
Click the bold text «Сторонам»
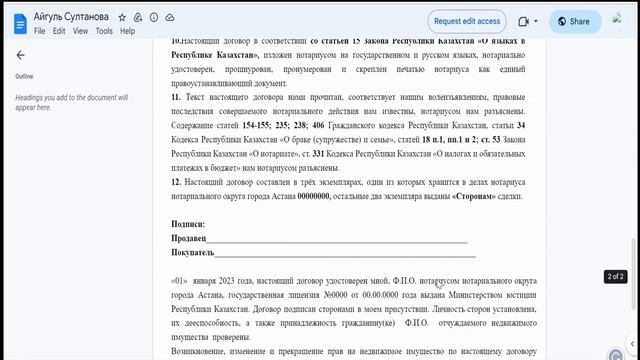473,196
